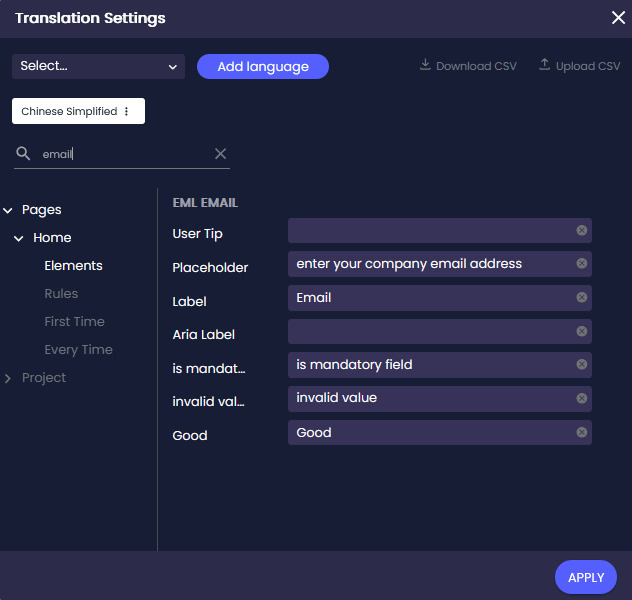Clear the email search text

pyautogui.click(x=220, y=154)
